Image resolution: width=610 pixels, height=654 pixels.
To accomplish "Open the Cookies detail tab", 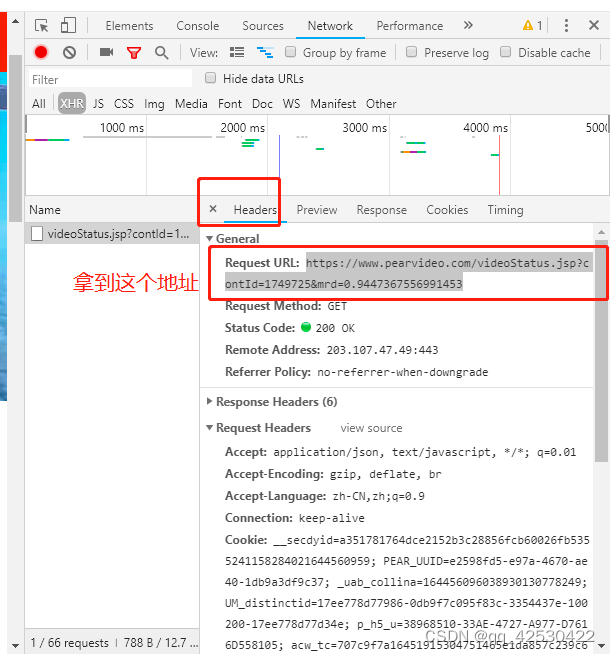I will (447, 210).
